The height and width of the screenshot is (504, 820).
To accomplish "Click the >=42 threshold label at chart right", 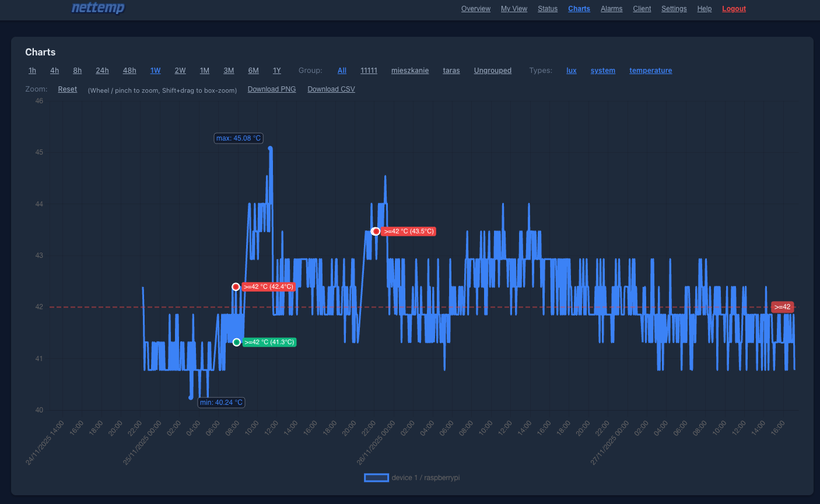I will pos(782,306).
